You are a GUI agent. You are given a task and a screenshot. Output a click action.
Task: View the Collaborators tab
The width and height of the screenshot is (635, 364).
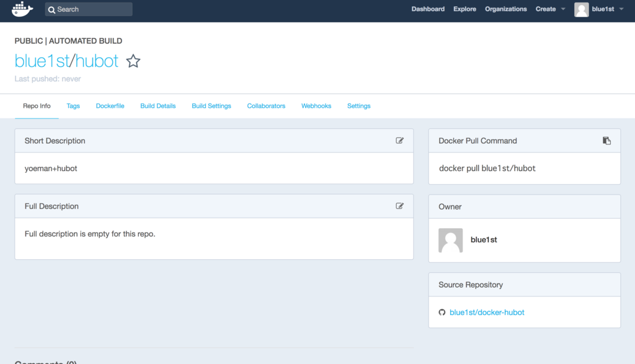pyautogui.click(x=266, y=106)
